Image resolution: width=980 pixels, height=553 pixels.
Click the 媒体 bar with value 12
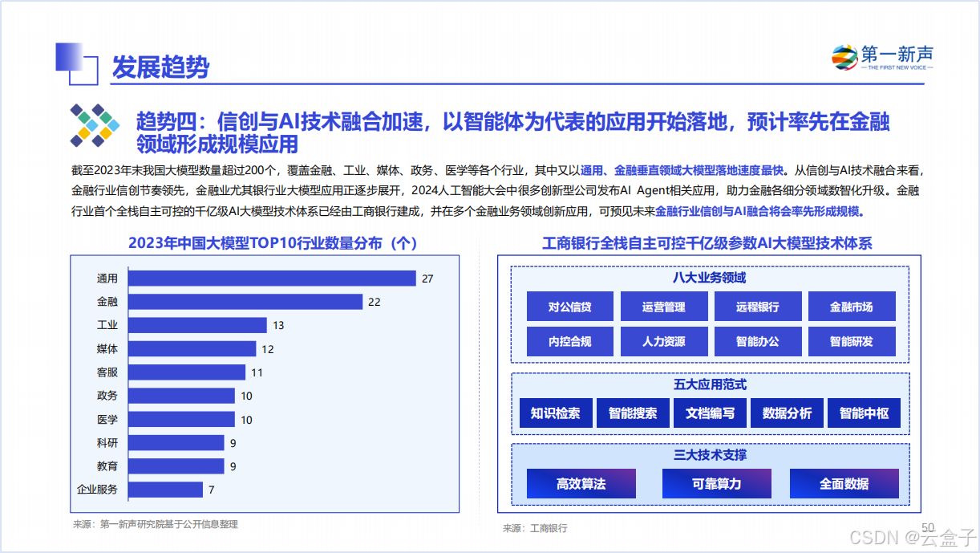pyautogui.click(x=192, y=349)
